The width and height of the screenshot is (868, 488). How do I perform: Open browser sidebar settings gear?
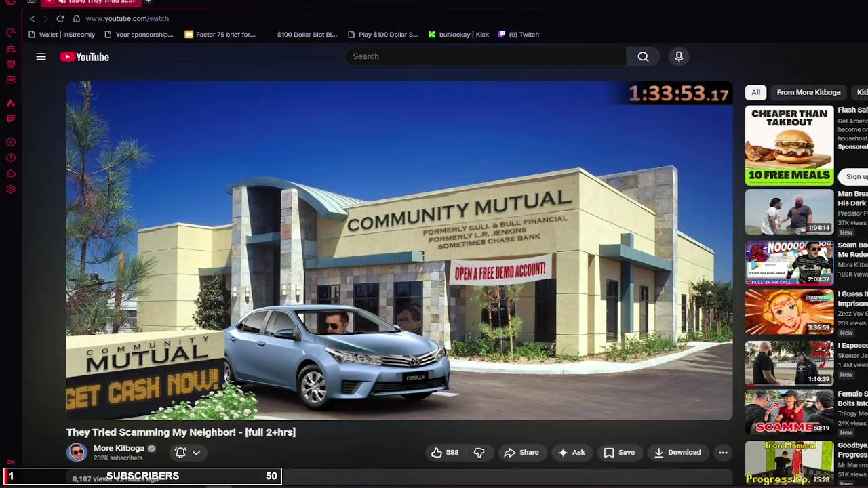tap(11, 189)
